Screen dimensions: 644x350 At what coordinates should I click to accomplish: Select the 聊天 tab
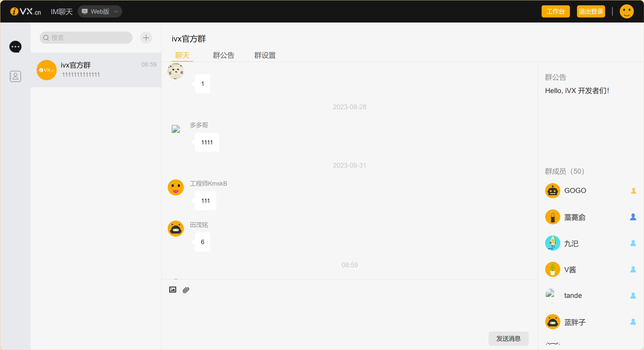click(182, 55)
